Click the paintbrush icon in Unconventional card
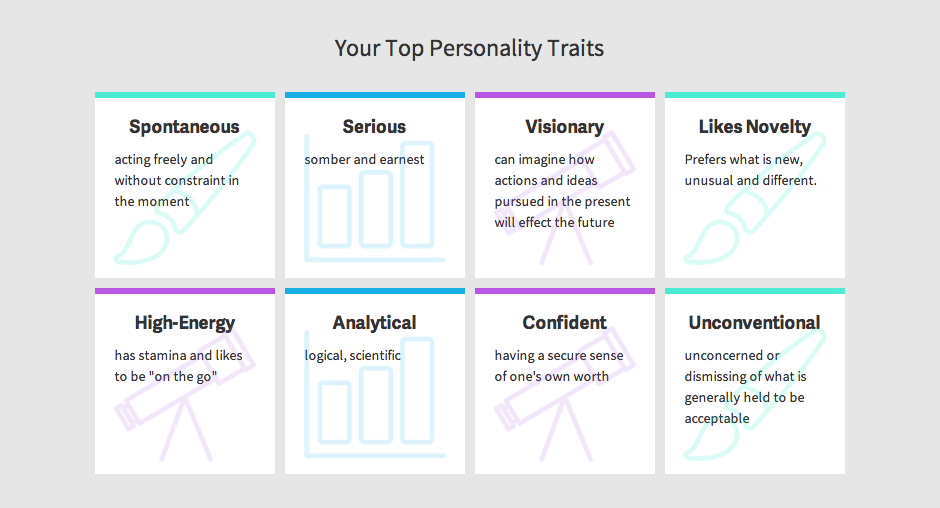 755,394
